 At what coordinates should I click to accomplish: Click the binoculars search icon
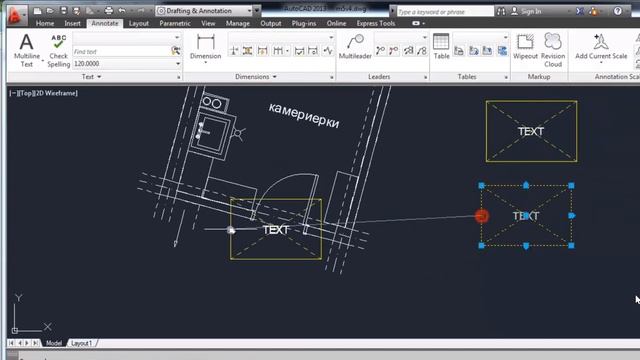(x=501, y=11)
